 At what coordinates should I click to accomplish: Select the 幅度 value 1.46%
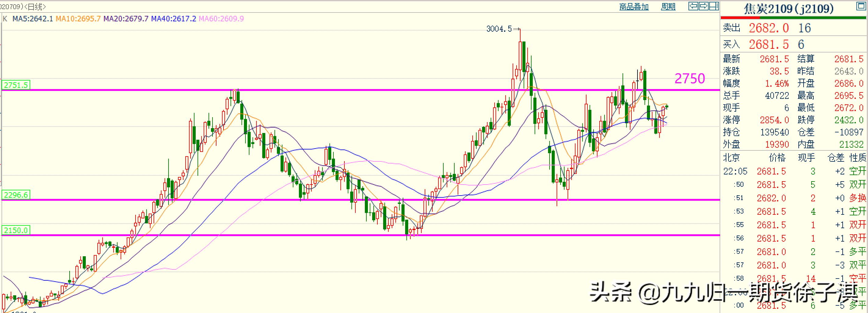pos(777,84)
